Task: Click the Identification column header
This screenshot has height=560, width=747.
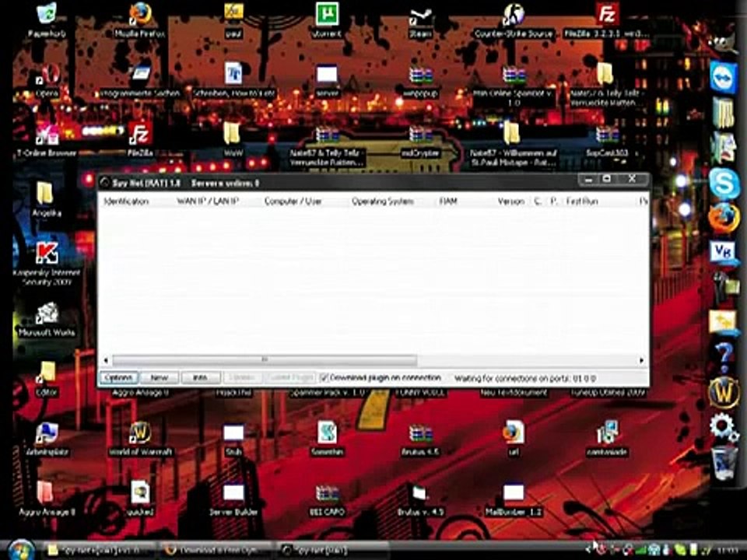Action: (126, 201)
